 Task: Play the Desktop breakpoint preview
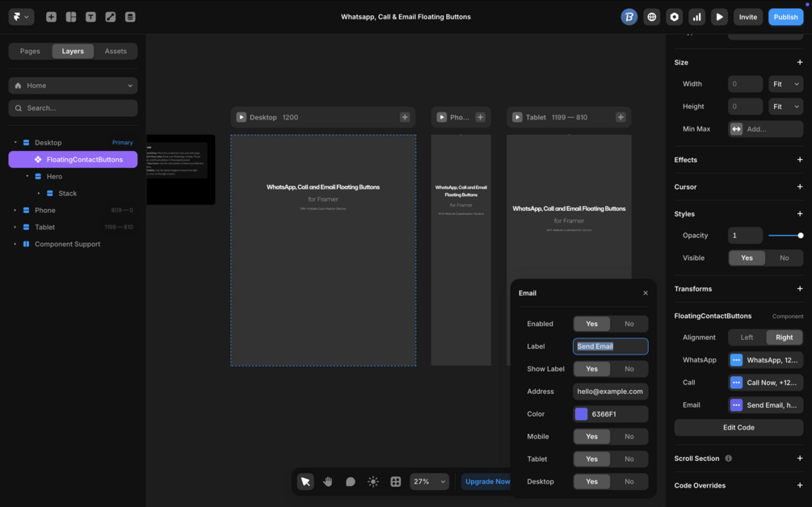click(x=242, y=117)
